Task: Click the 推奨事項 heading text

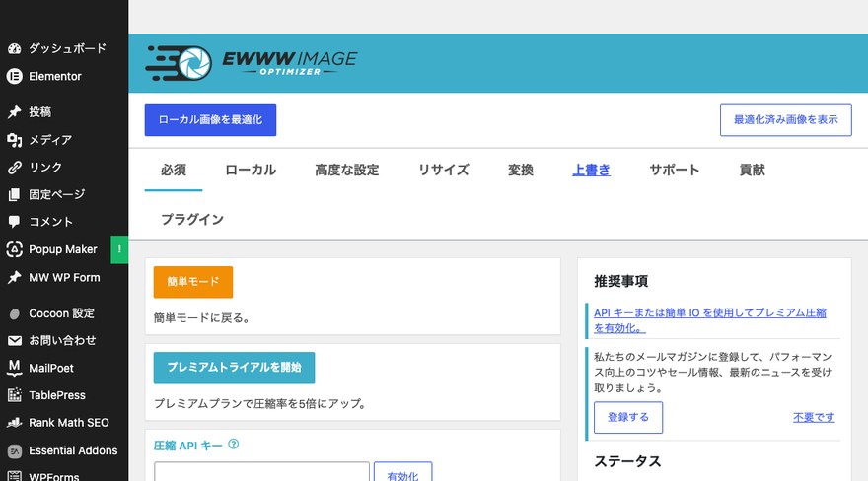Action: click(621, 282)
